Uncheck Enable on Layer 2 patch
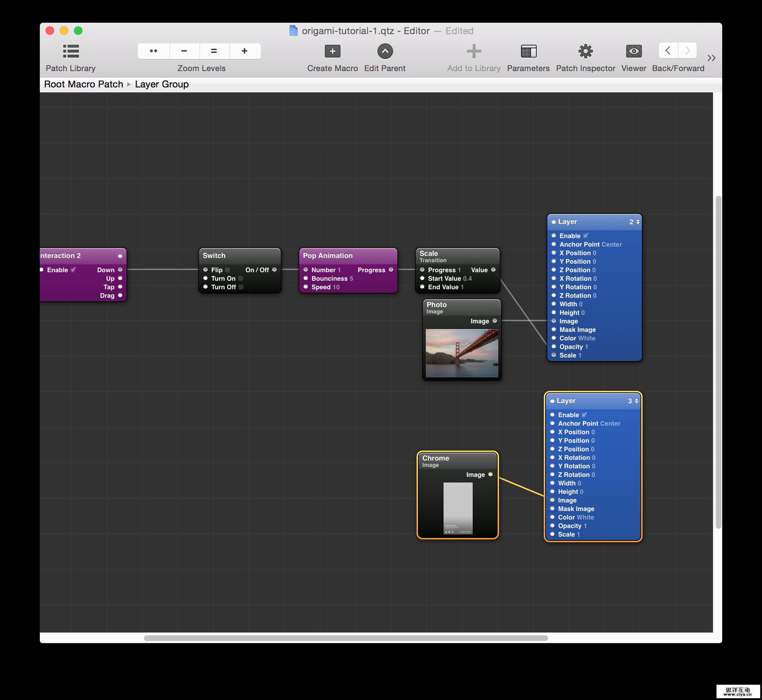The width and height of the screenshot is (762, 700). (585, 236)
